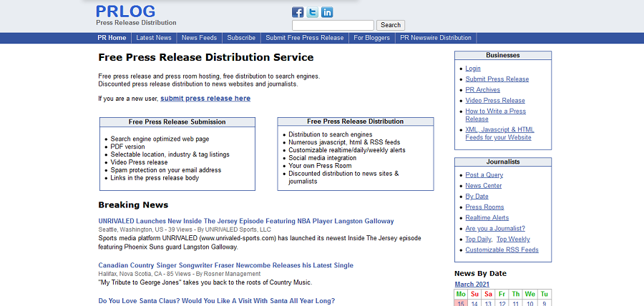Click 'Breaking News' heading
The image size is (644, 306).
[x=133, y=205]
